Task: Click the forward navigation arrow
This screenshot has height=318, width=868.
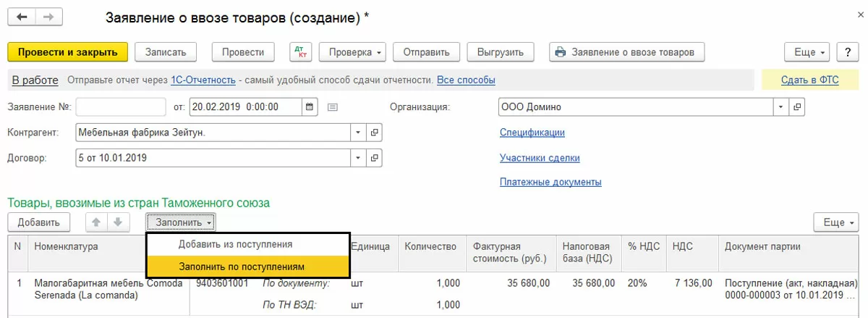Action: click(x=48, y=17)
